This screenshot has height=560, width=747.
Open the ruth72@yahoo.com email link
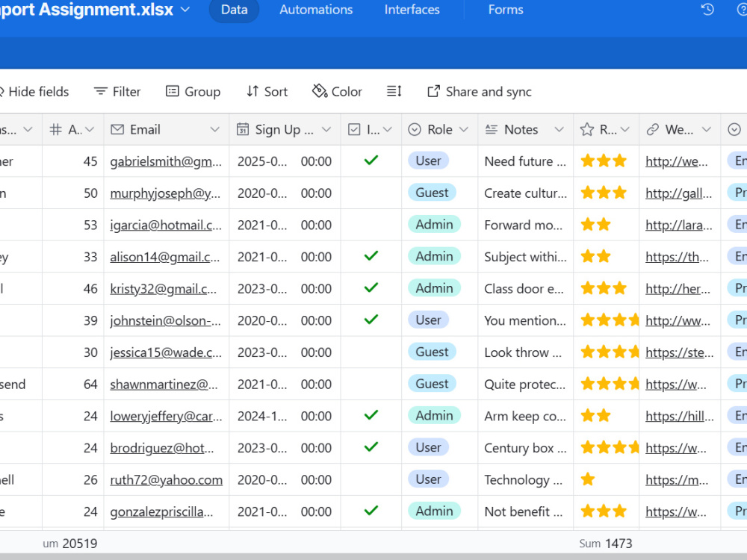click(167, 480)
